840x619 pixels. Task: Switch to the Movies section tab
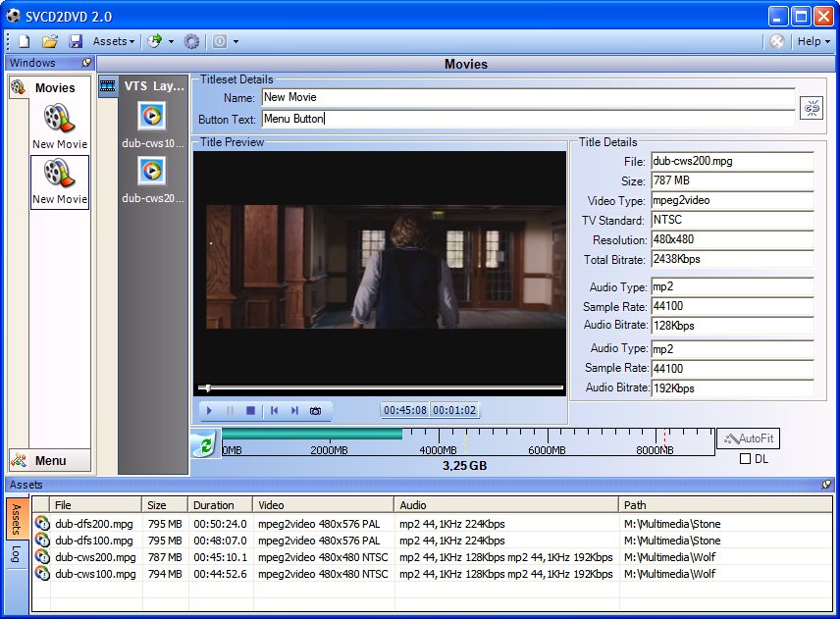(50, 87)
